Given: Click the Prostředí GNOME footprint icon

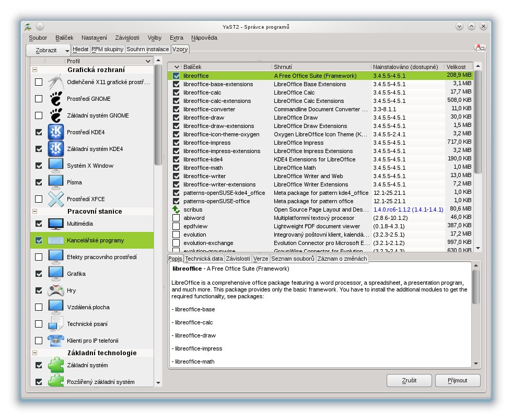Looking at the screenshot, I should 56,99.
